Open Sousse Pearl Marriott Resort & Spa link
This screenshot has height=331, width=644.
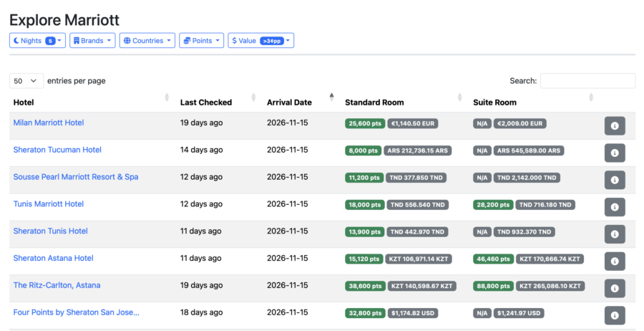click(76, 177)
